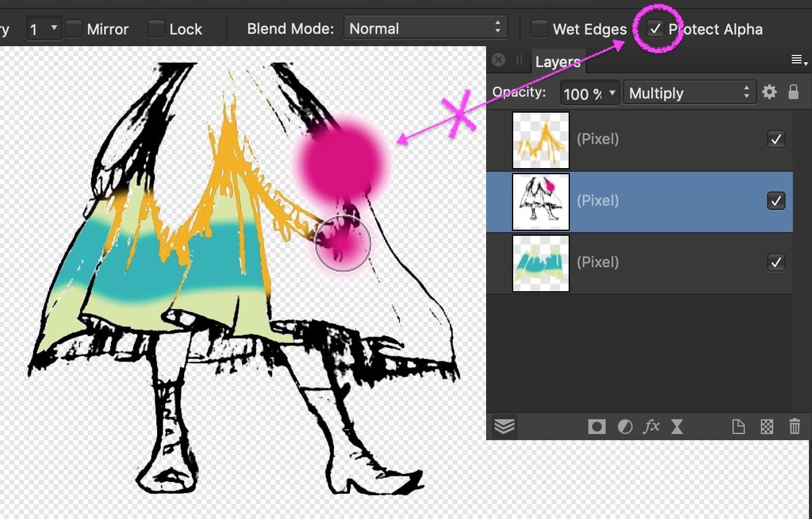Viewport: 812px width, 519px height.
Task: Add a new layer with the page icon
Action: (x=738, y=427)
